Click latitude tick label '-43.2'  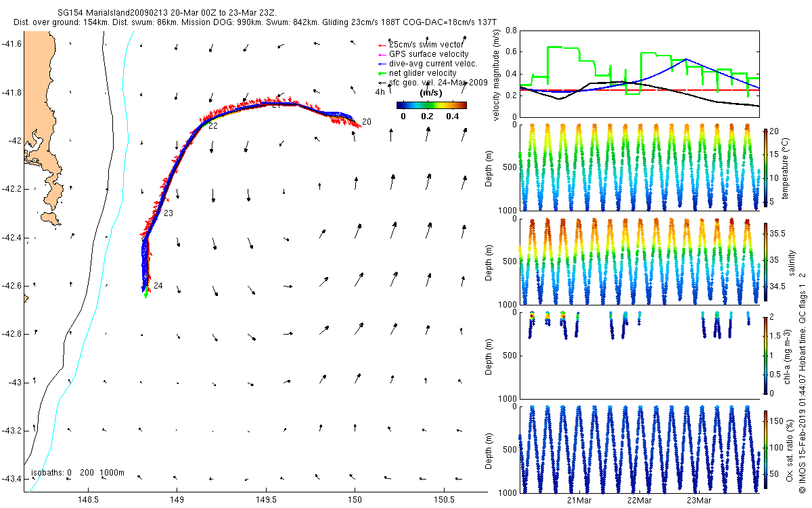pos(12,431)
